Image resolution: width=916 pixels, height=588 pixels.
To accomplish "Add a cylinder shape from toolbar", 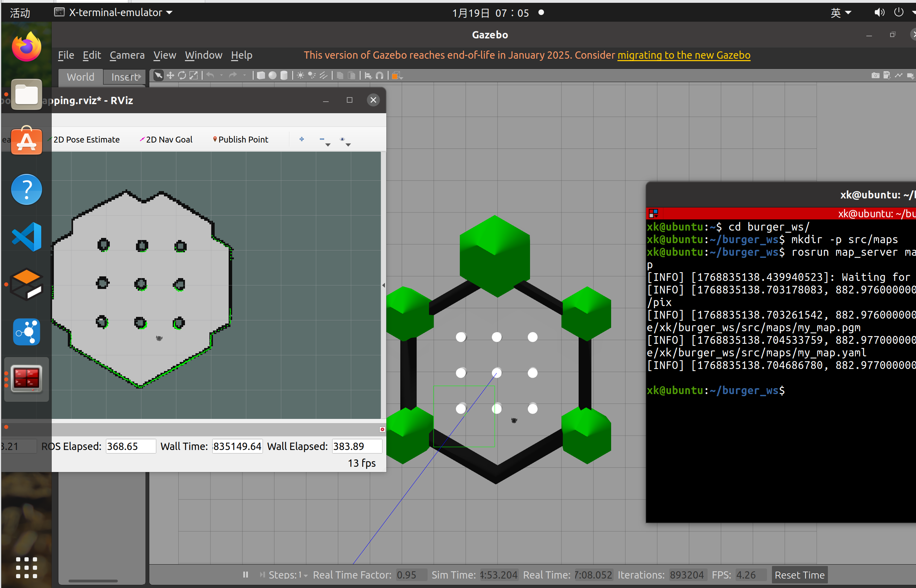I will [x=284, y=75].
